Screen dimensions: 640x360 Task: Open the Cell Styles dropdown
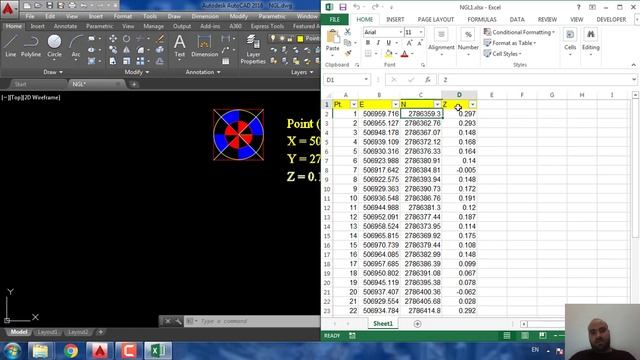[x=502, y=53]
